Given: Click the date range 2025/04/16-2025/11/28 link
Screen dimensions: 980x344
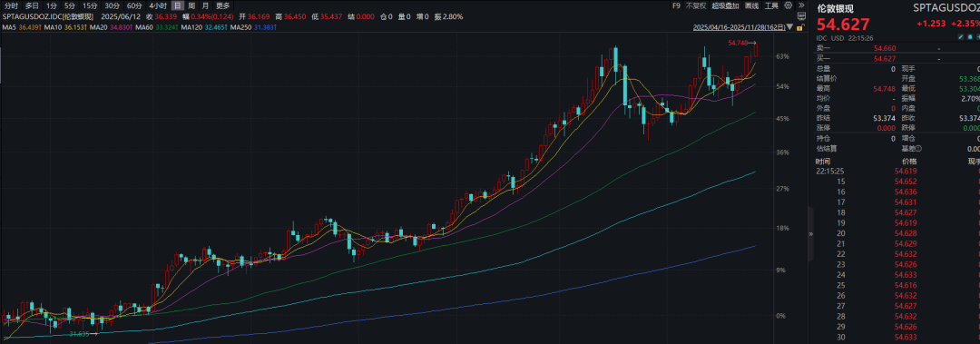Looking at the screenshot, I should pyautogui.click(x=740, y=27).
